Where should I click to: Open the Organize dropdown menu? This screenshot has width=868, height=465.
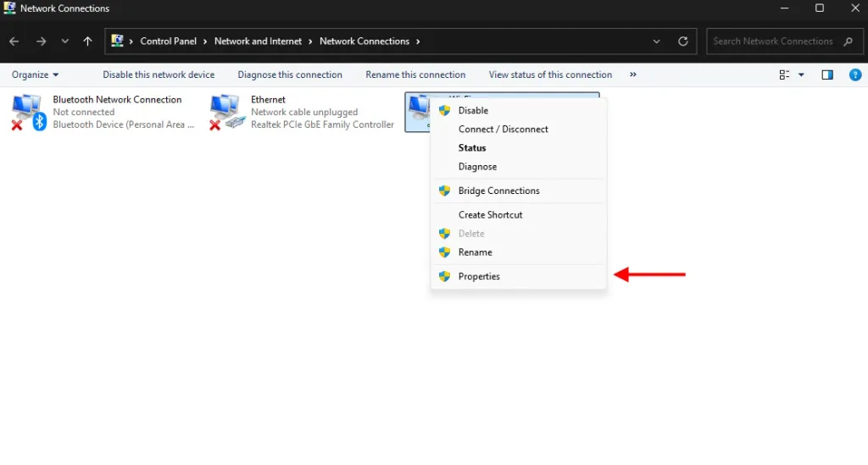[35, 75]
